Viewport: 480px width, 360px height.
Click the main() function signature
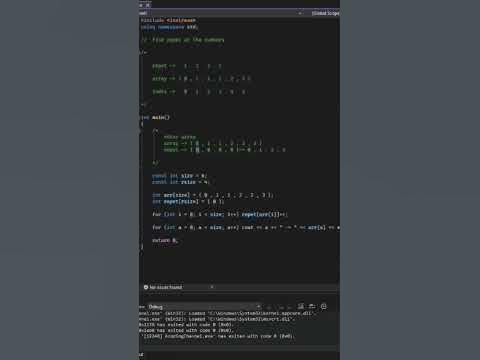tap(155, 117)
